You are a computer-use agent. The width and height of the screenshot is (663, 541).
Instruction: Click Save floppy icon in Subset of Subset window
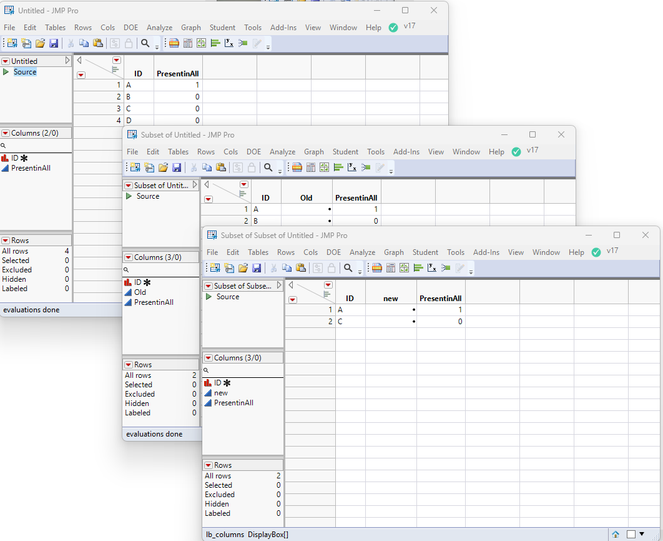tap(256, 268)
